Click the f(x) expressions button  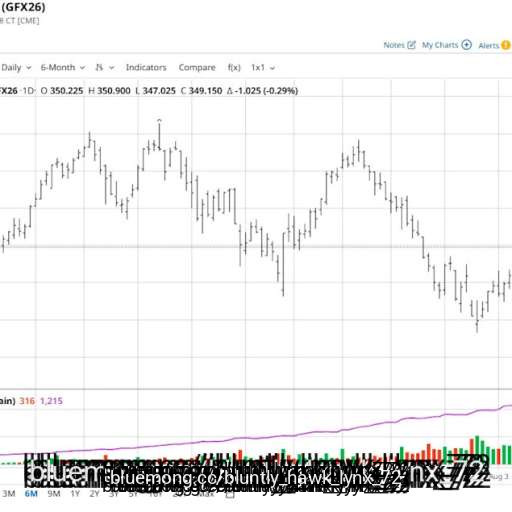tap(234, 68)
